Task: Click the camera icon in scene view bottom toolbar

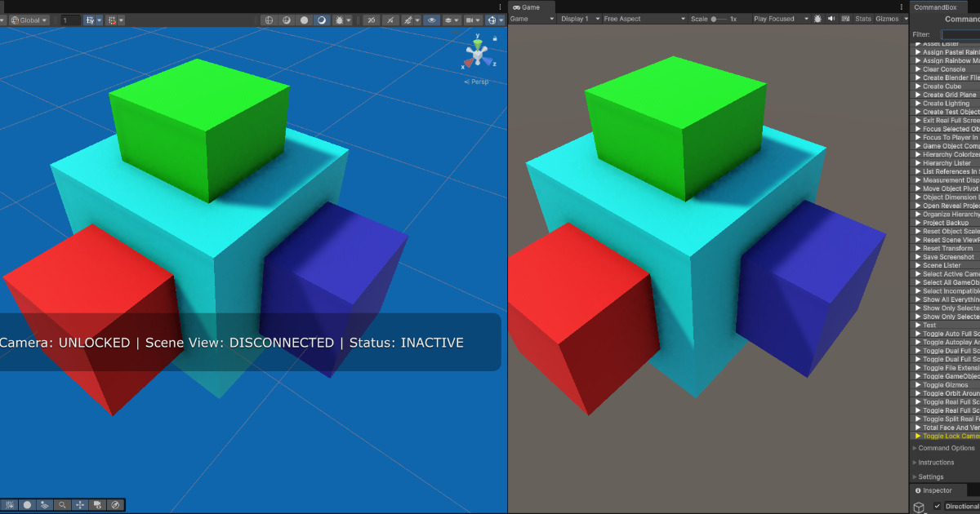Action: (x=97, y=504)
